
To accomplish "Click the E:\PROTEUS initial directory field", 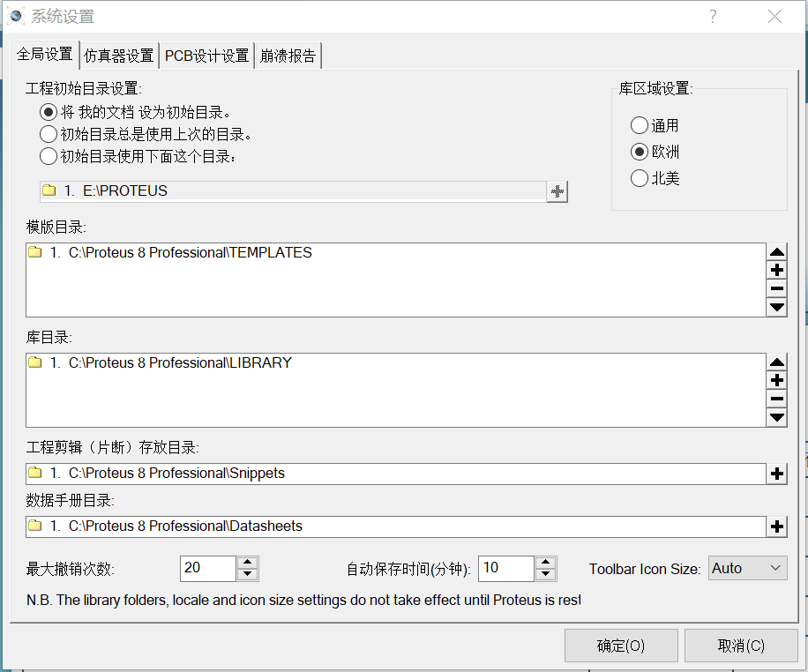I will point(293,191).
